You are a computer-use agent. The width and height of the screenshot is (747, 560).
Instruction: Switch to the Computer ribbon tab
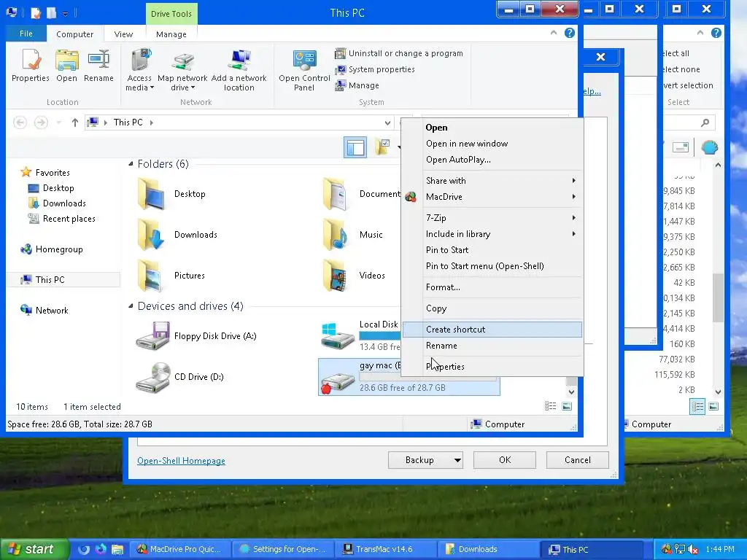point(75,34)
